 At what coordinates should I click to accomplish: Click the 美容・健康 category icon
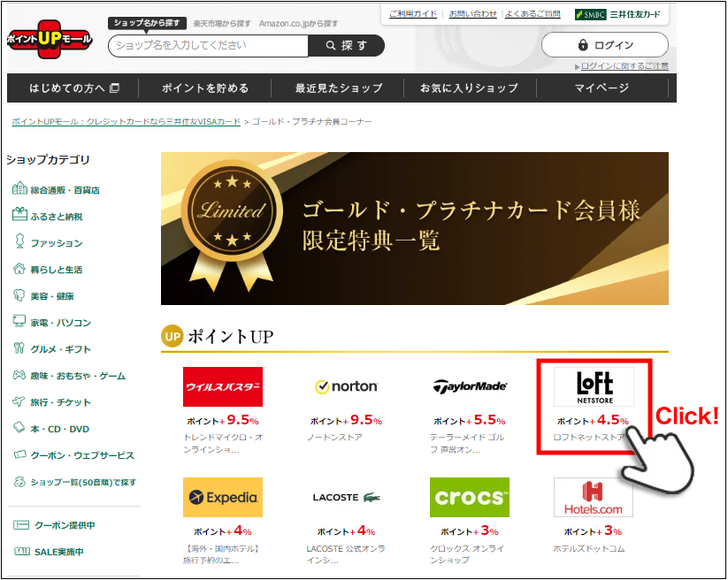point(19,295)
